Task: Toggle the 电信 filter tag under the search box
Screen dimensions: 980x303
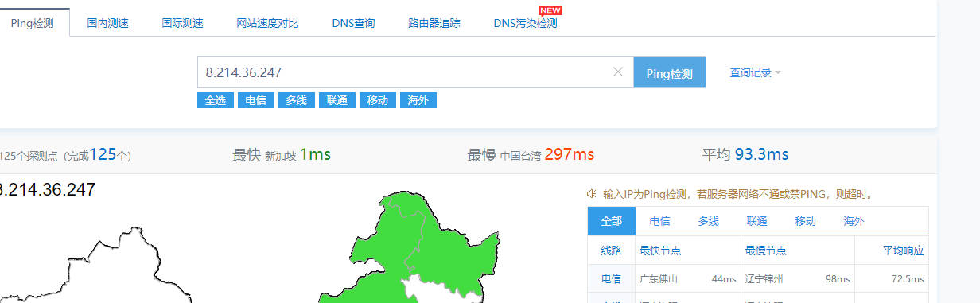Action: pyautogui.click(x=256, y=100)
